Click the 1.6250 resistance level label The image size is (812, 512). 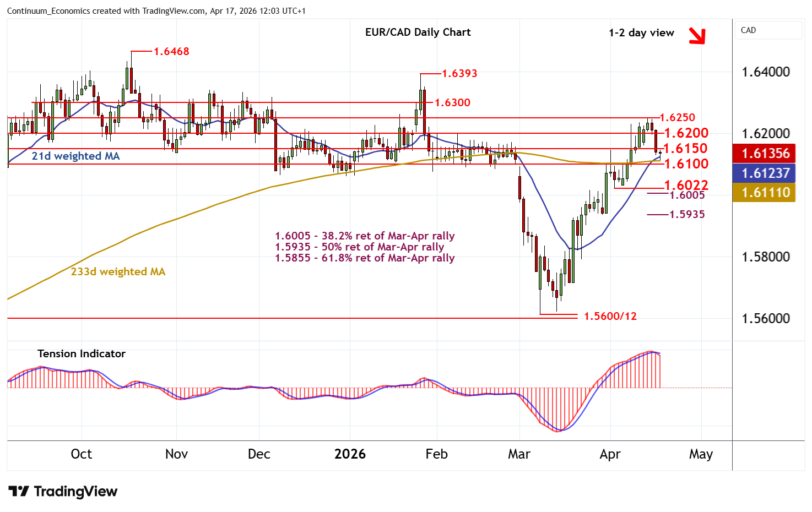point(677,117)
